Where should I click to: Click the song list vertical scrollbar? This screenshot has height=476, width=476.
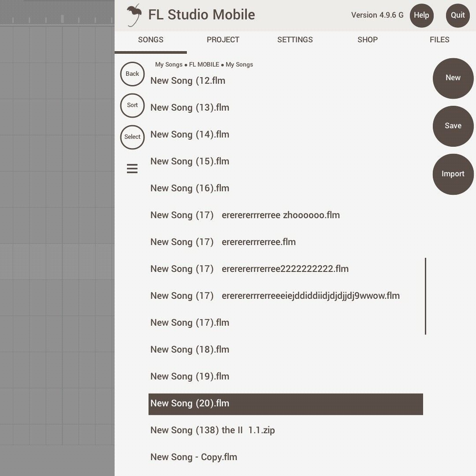tap(426, 296)
